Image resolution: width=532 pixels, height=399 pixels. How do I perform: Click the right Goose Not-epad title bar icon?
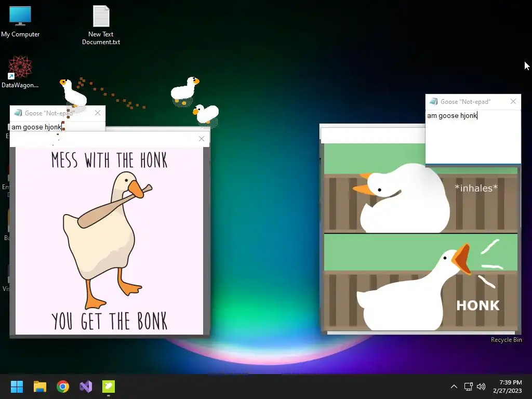pos(433,101)
